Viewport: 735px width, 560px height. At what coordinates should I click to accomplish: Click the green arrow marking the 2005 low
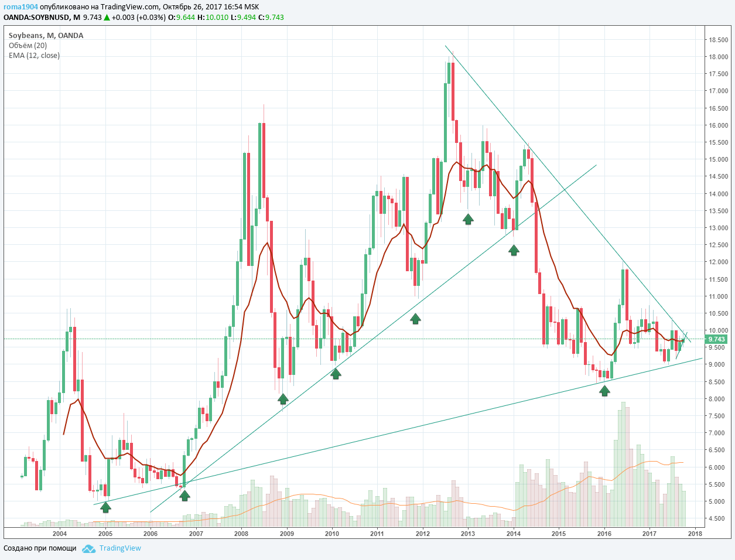click(x=105, y=507)
